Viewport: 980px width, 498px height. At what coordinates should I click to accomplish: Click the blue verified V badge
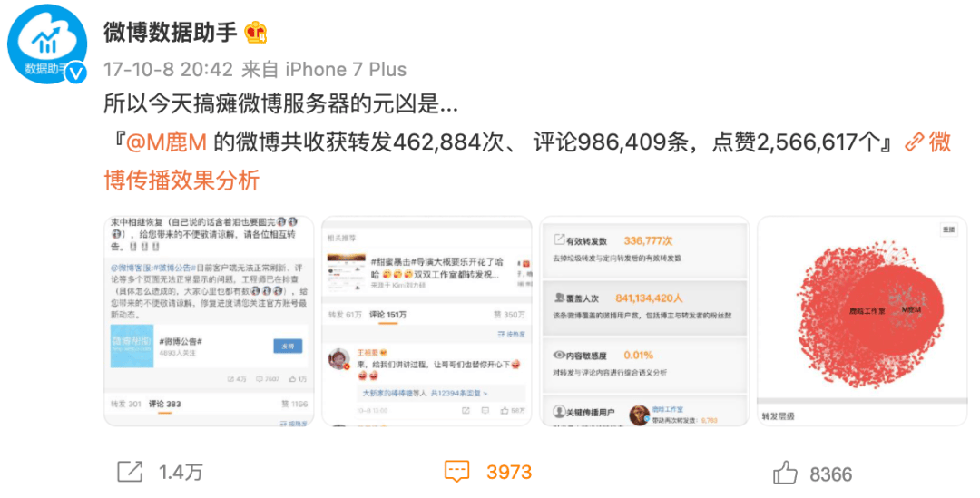click(x=75, y=73)
